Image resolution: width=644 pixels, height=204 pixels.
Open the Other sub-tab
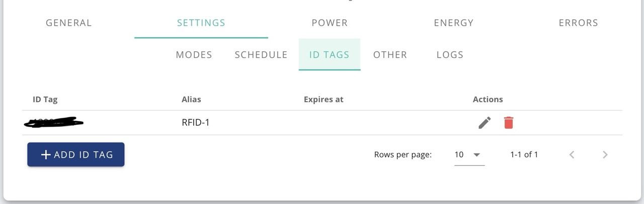click(x=390, y=54)
